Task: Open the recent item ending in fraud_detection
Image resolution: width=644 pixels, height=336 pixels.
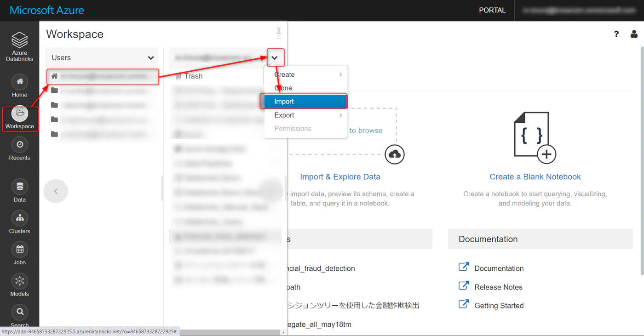Action: coord(320,268)
